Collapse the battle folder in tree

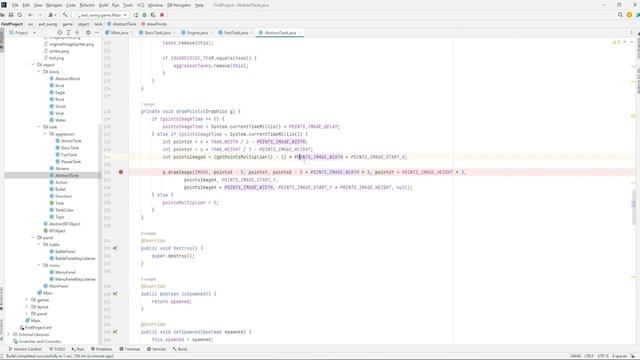[39, 244]
